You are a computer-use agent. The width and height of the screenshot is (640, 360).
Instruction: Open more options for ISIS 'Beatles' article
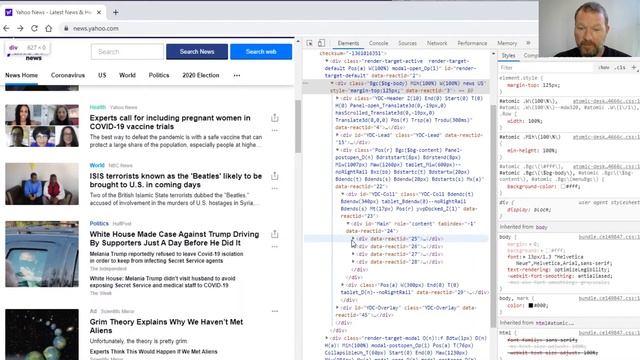tap(275, 189)
